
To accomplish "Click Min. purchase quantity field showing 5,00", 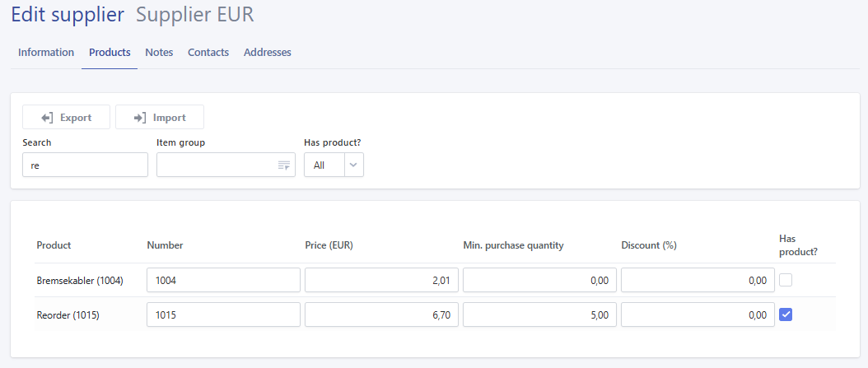I will [539, 314].
